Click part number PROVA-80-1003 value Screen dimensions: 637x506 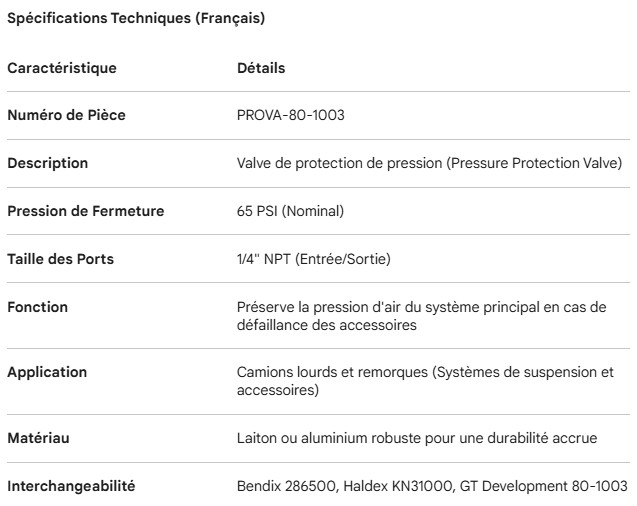click(291, 115)
